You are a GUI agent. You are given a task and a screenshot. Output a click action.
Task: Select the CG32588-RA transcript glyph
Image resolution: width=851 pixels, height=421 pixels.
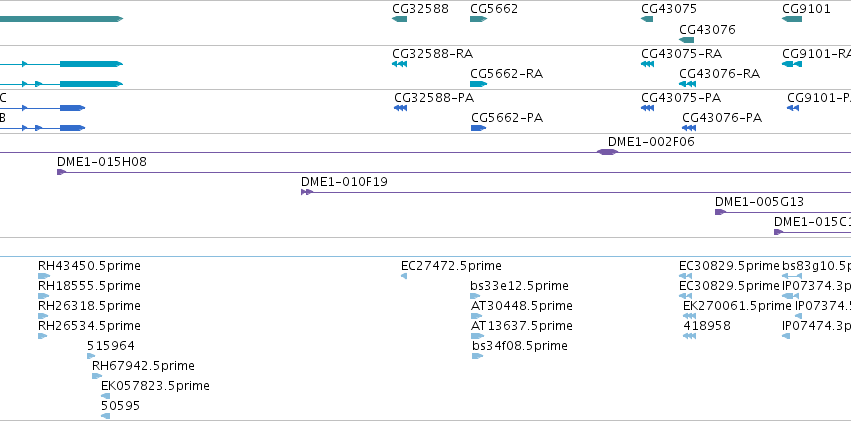pos(399,64)
